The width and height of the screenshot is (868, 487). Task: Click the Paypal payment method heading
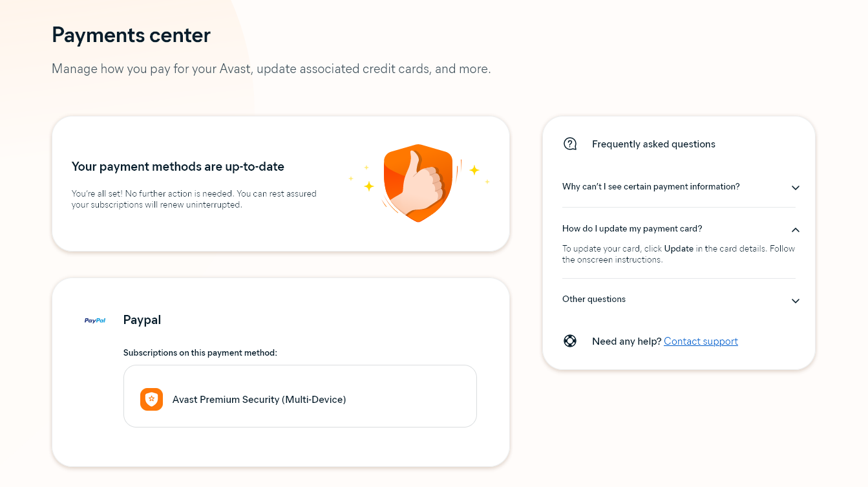click(142, 320)
